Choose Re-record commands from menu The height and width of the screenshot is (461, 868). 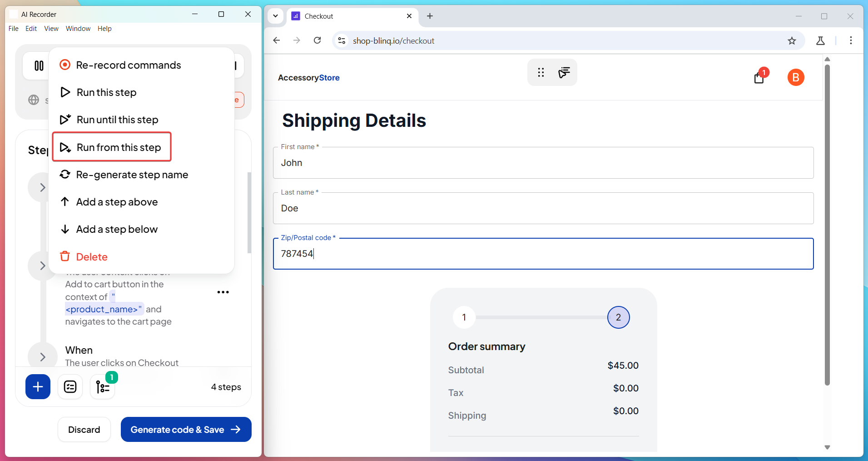point(128,65)
